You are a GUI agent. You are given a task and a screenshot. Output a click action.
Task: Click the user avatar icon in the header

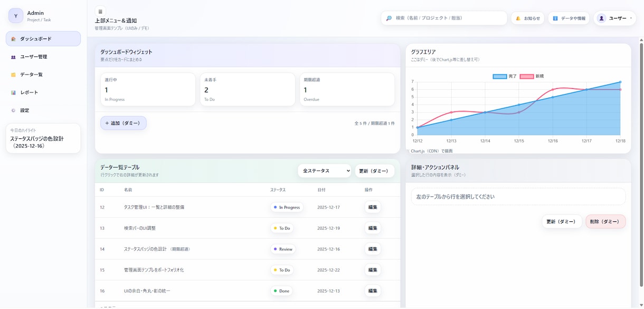601,18
